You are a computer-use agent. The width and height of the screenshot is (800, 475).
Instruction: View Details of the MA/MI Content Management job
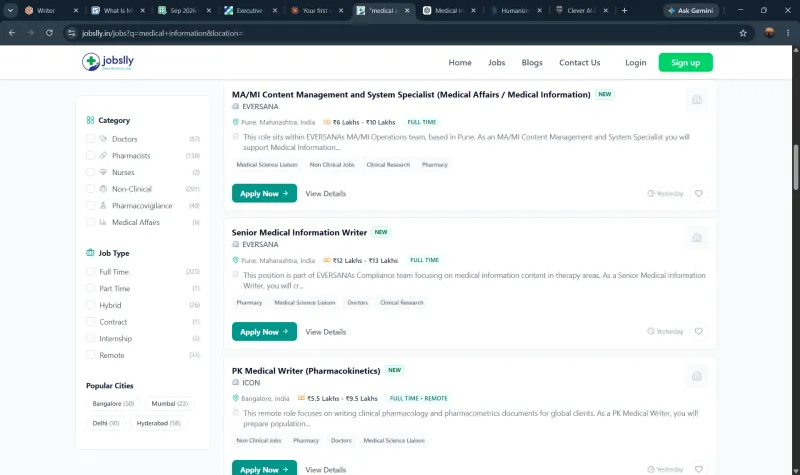(326, 194)
